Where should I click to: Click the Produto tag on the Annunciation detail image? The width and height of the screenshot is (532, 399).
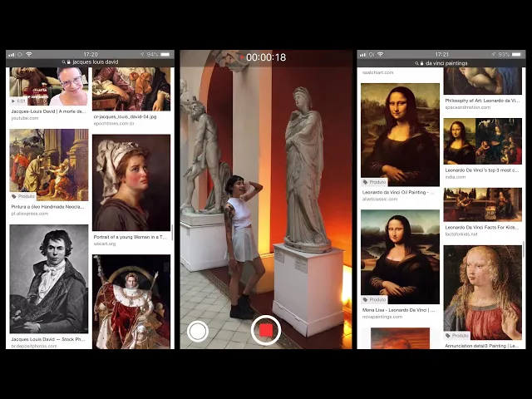pos(457,336)
